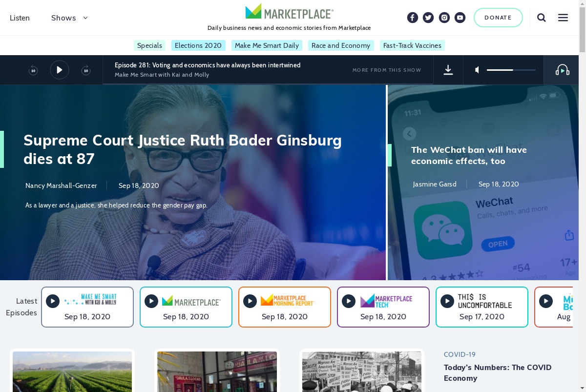586x392 pixels.
Task: Toggle the headphones playlist icon
Action: (x=563, y=70)
